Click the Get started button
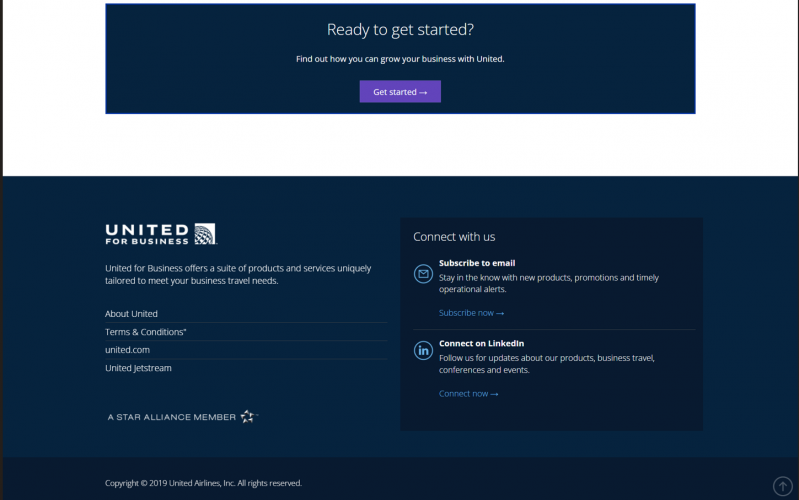 (x=400, y=92)
